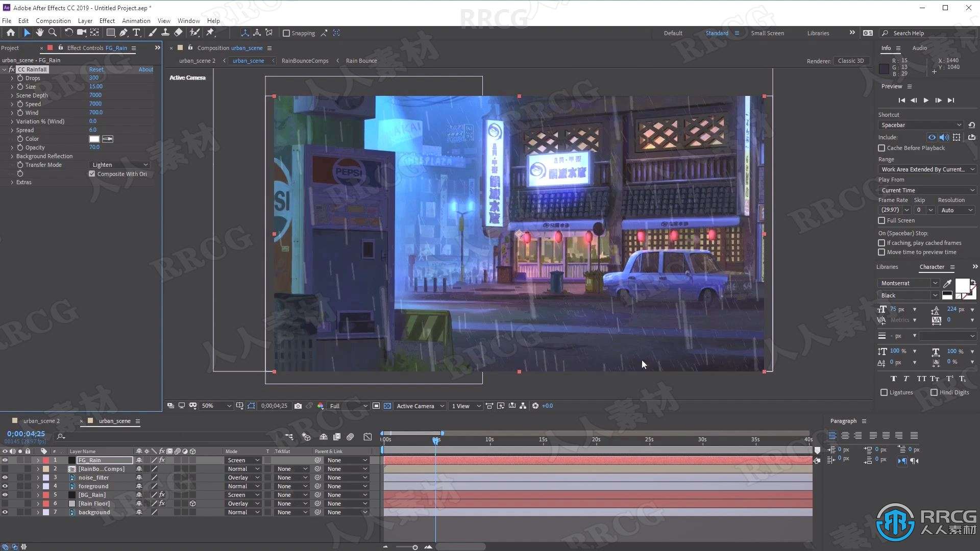Expand the Drops property
Image resolution: width=980 pixels, height=551 pixels.
pos(12,78)
